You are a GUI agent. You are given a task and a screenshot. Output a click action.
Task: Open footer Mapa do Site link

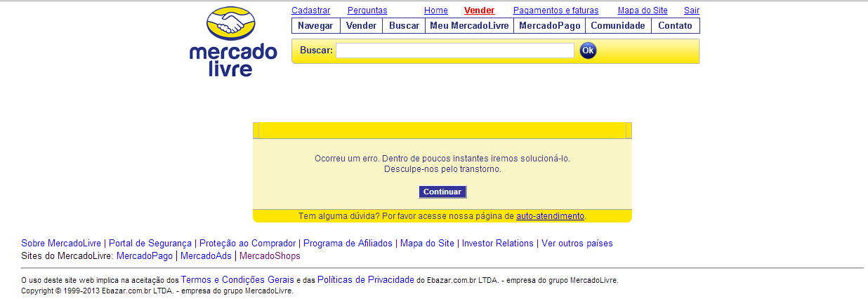tap(427, 244)
